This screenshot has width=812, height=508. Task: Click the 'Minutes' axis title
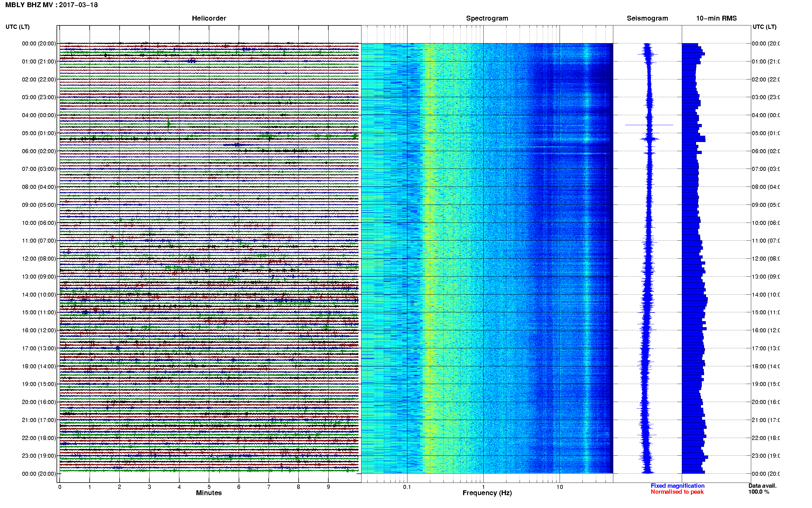209,493
